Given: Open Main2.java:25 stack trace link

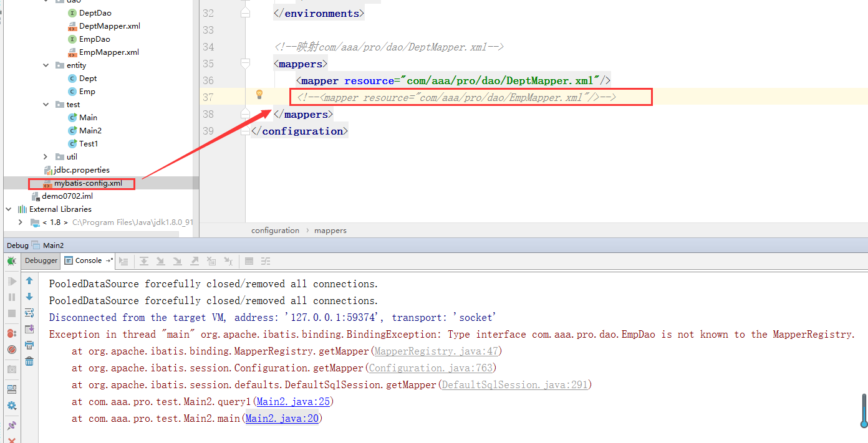Looking at the screenshot, I should coord(293,402).
